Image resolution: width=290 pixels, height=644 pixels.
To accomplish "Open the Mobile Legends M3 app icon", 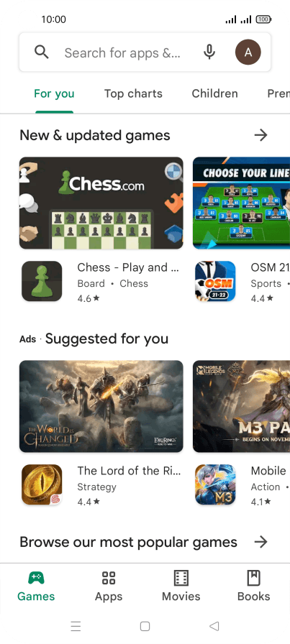I will coord(215,484).
